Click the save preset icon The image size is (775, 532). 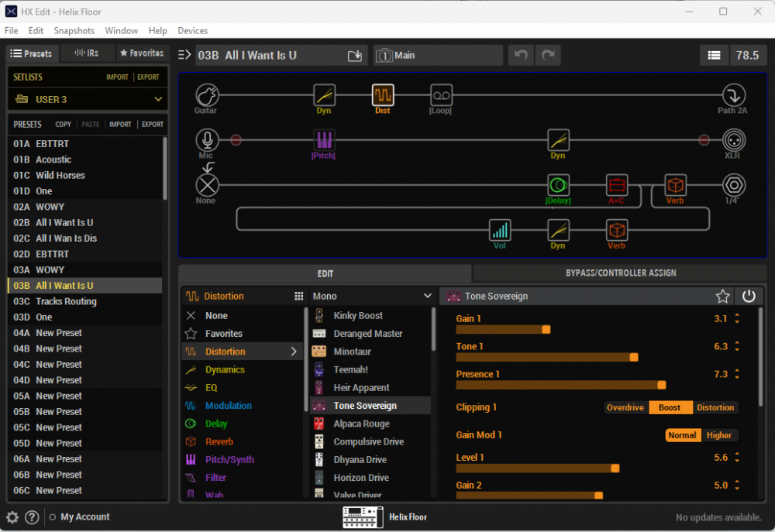(355, 56)
